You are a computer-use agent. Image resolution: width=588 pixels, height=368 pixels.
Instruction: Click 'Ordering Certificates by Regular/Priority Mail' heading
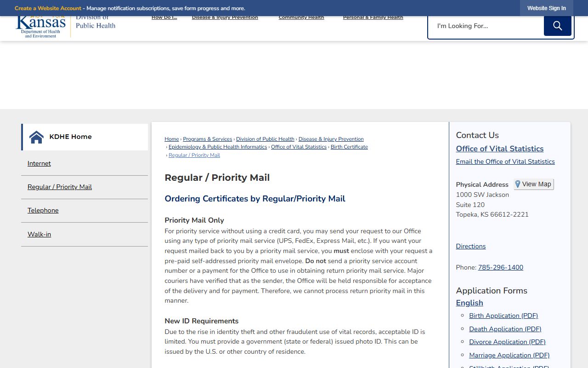coord(255,199)
